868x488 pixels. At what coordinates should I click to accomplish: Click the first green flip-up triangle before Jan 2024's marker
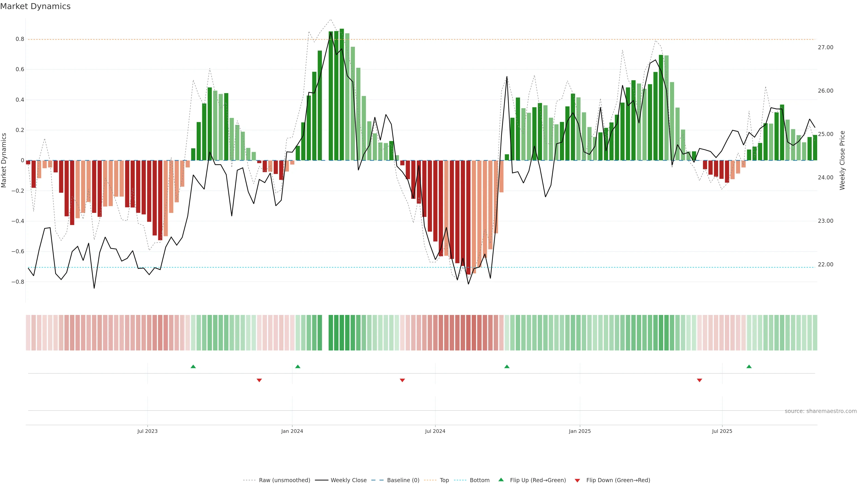[x=193, y=366]
